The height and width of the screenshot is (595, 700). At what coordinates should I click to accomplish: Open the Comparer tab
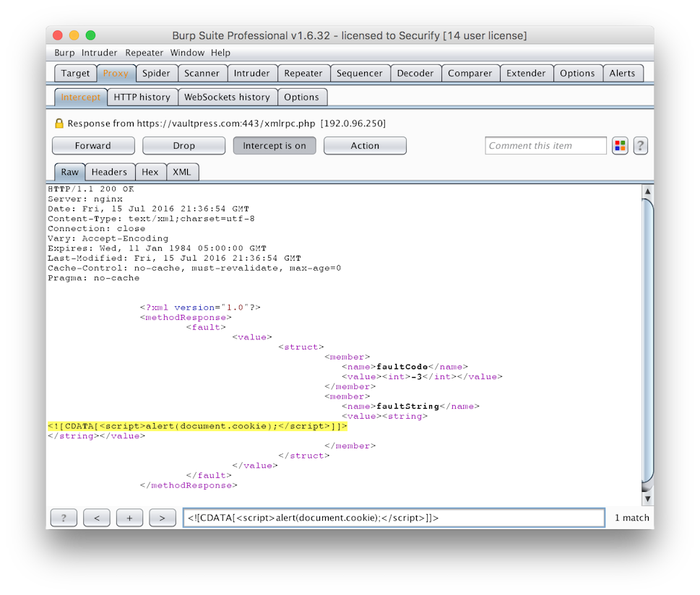click(470, 73)
